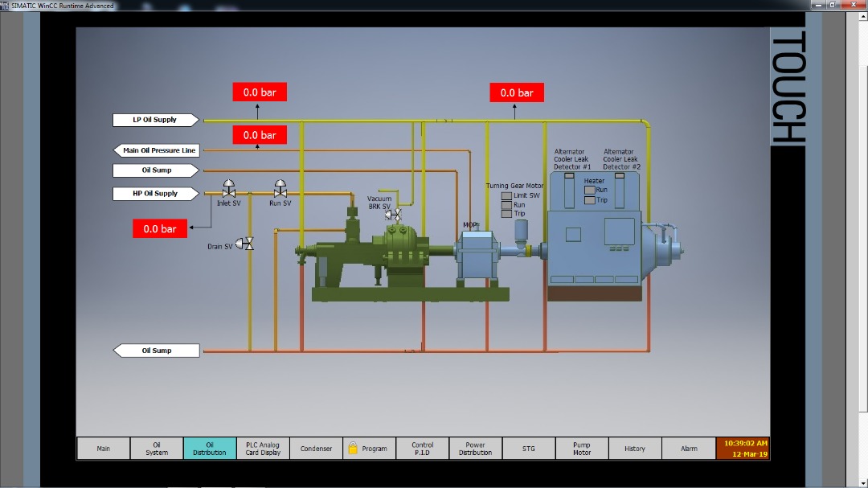This screenshot has width=868, height=488.
Task: Switch to the Condenser tab
Action: [x=316, y=449]
